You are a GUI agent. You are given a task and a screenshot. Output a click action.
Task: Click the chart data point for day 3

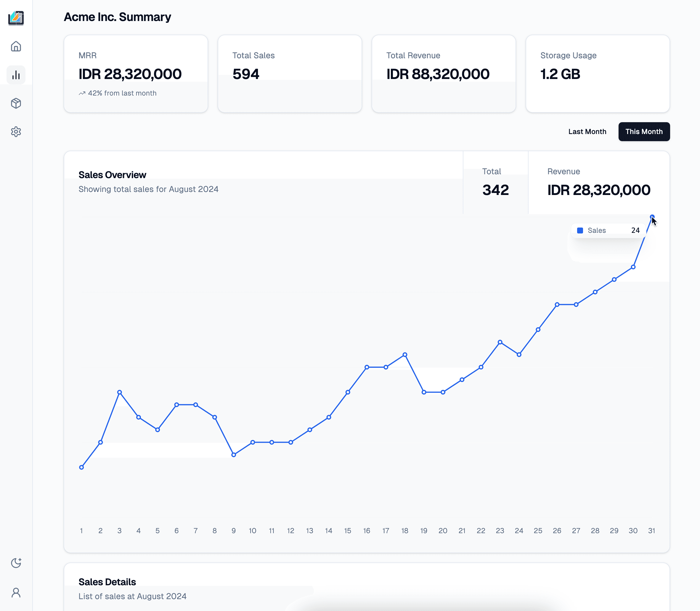click(119, 392)
